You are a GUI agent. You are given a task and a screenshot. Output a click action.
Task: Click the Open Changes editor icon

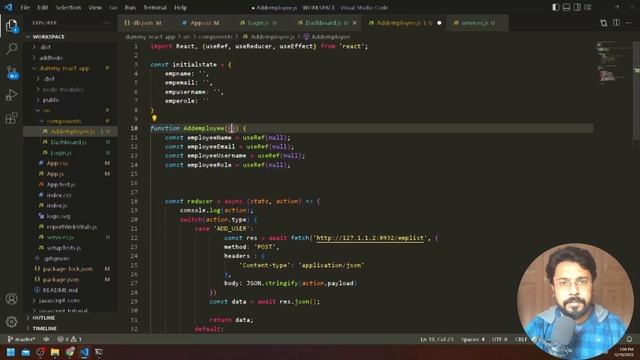(x=604, y=23)
